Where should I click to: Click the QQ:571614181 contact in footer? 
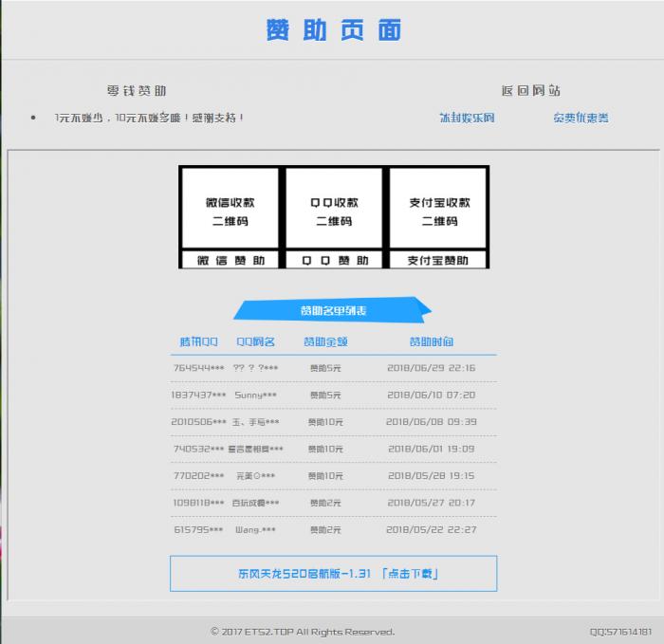coord(620,632)
